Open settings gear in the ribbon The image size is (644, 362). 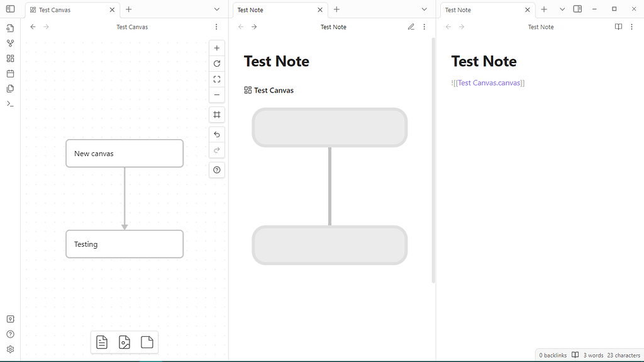(10, 349)
